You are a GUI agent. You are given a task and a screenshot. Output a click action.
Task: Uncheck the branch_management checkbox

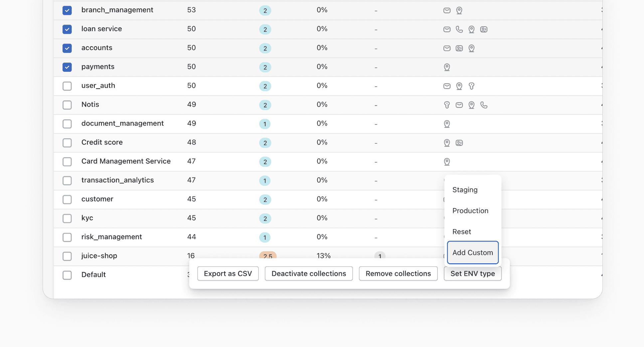(67, 10)
